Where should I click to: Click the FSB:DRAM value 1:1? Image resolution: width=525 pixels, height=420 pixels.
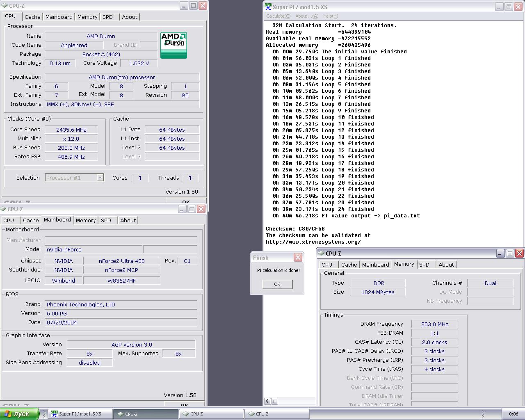(434, 333)
